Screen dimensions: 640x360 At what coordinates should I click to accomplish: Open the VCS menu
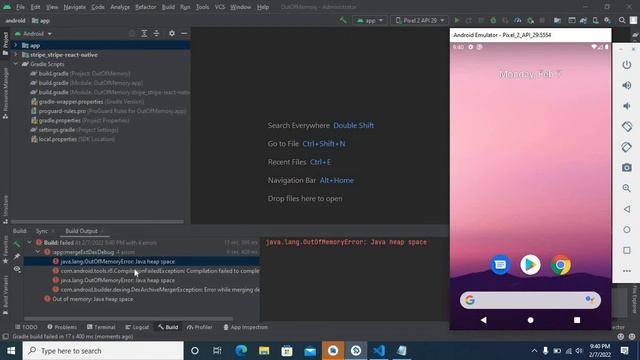click(x=220, y=7)
